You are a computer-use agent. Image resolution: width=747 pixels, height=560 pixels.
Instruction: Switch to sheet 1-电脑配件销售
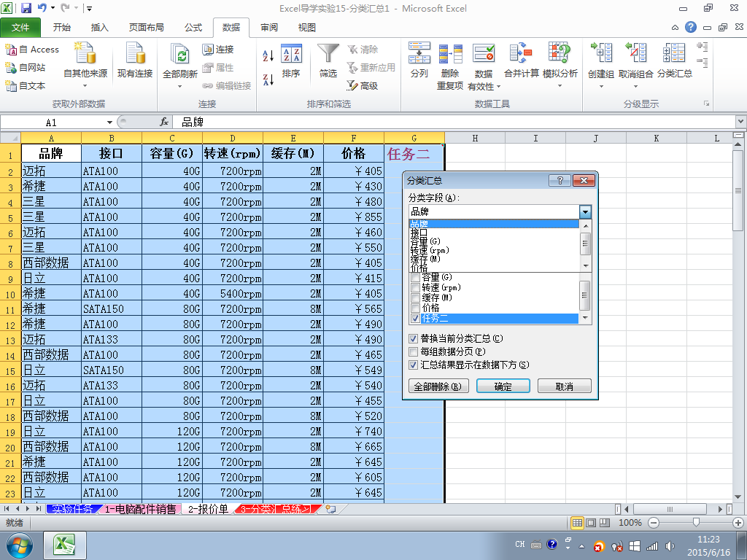tap(141, 509)
